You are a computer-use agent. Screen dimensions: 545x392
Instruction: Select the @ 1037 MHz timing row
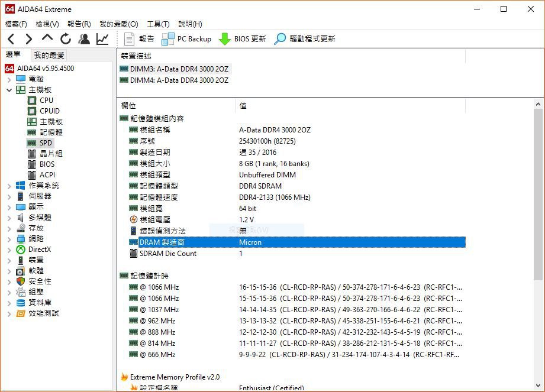pyautogui.click(x=297, y=310)
